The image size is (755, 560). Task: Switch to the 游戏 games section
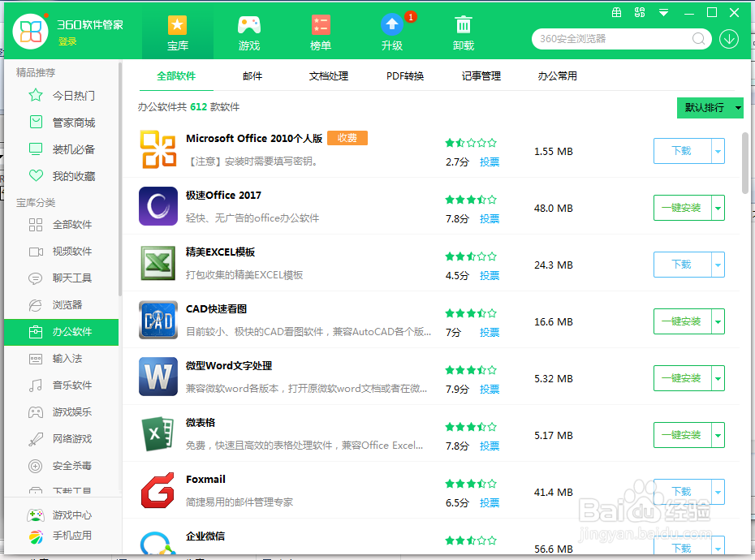[x=248, y=32]
